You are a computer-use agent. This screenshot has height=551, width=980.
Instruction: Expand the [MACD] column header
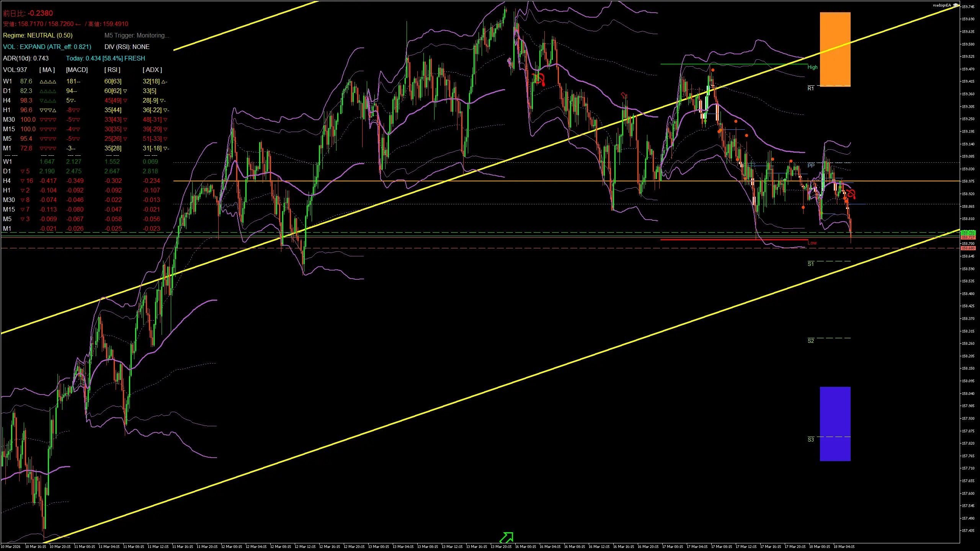coord(76,70)
